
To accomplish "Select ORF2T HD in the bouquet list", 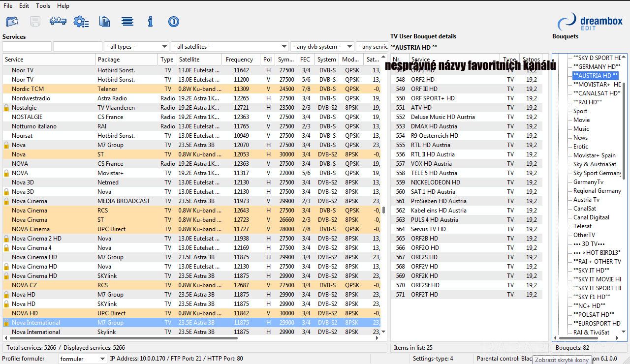I will (x=467, y=295).
